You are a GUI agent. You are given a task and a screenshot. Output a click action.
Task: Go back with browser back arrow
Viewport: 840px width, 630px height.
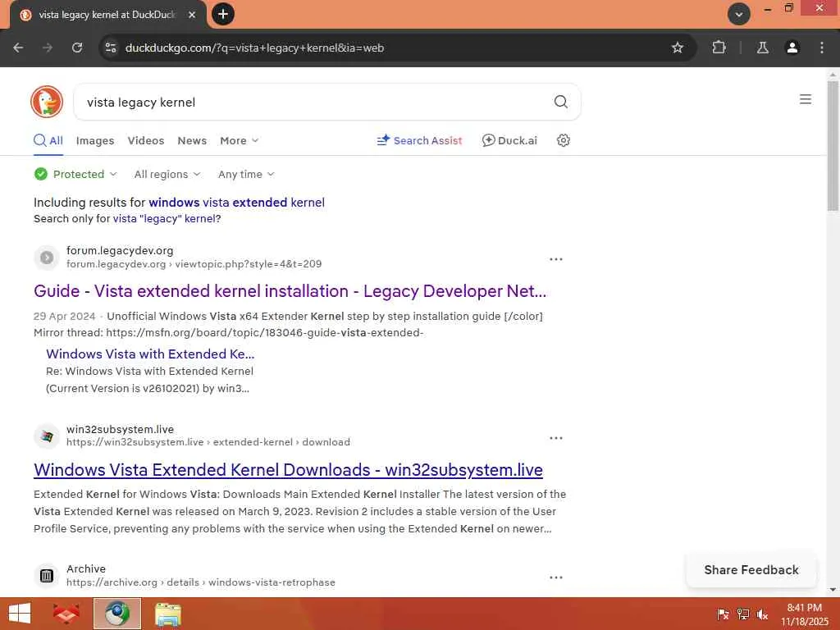point(18,48)
